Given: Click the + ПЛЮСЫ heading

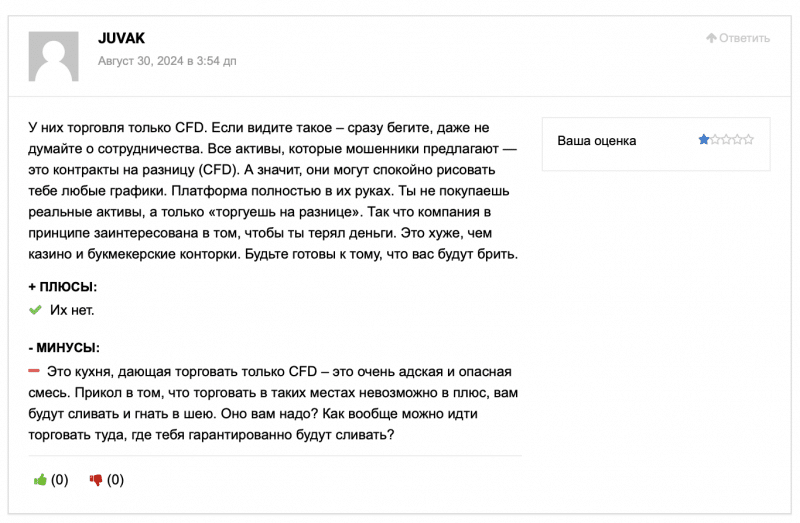Looking at the screenshot, I should point(62,287).
